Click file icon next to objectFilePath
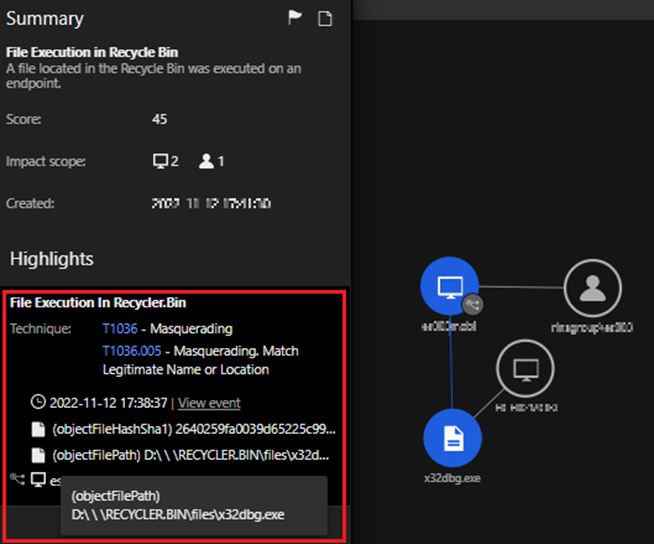 (x=39, y=455)
